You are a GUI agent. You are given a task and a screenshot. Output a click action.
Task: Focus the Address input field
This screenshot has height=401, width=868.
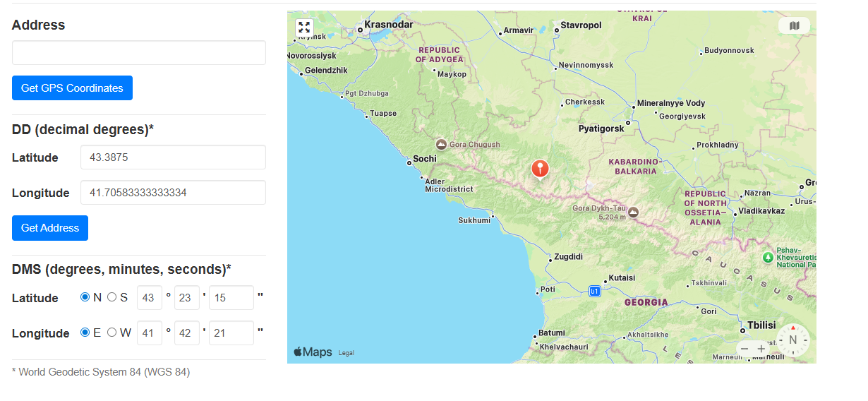tap(139, 53)
